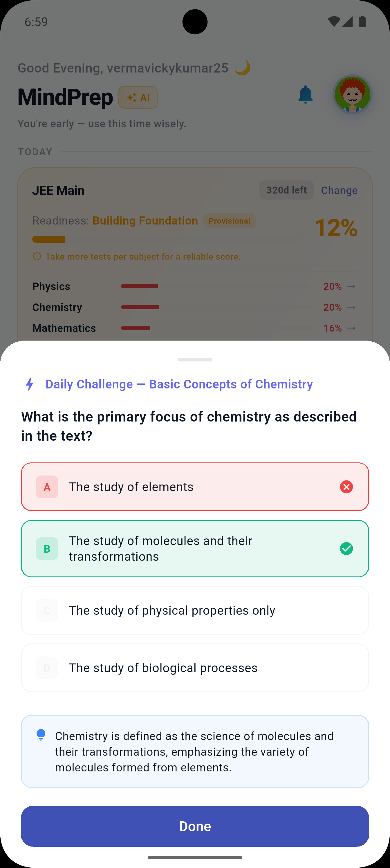The height and width of the screenshot is (868, 390).
Task: Tap the 320d left countdown badge
Action: click(x=286, y=190)
